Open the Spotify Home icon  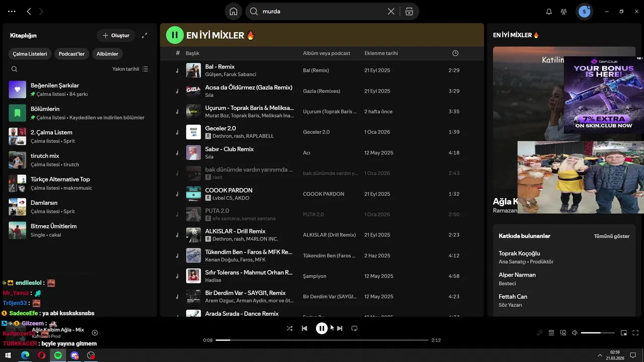(x=233, y=11)
